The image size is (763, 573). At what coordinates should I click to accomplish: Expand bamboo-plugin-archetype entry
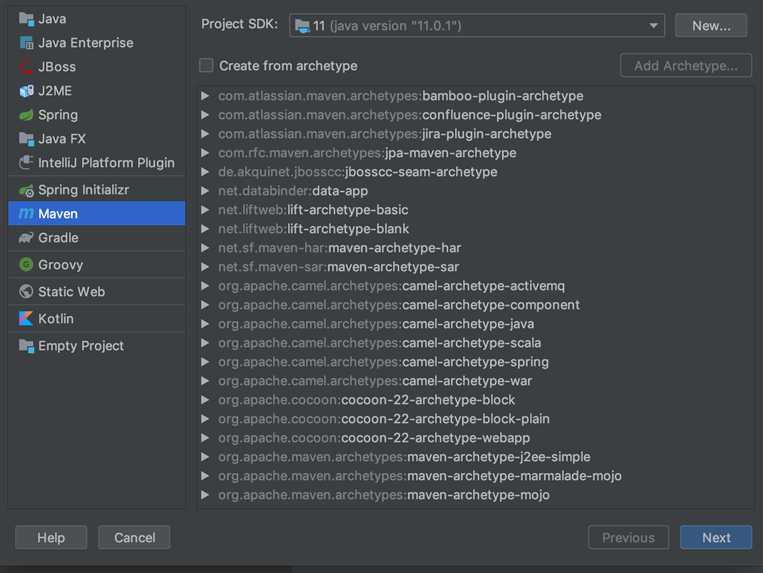[x=205, y=96]
